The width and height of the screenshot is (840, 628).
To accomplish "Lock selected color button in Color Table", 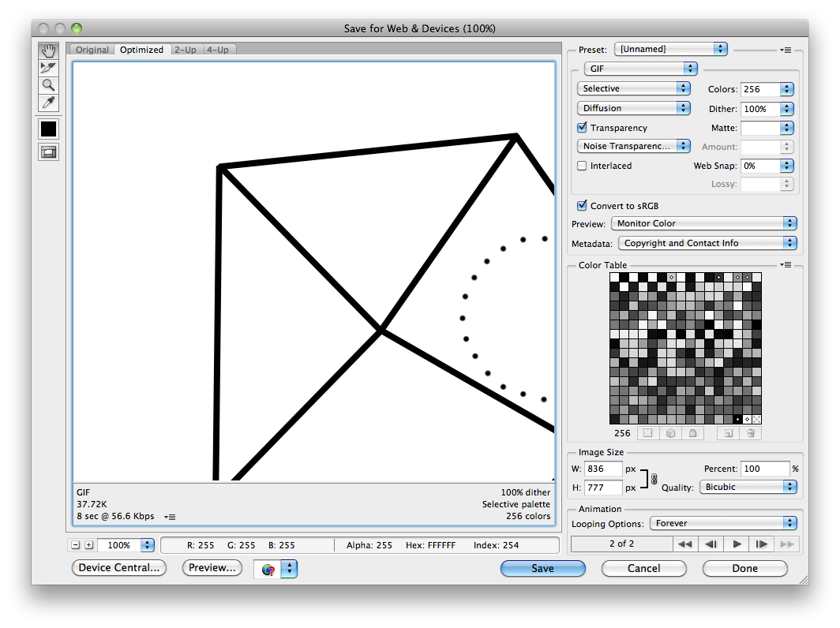I will 692,433.
